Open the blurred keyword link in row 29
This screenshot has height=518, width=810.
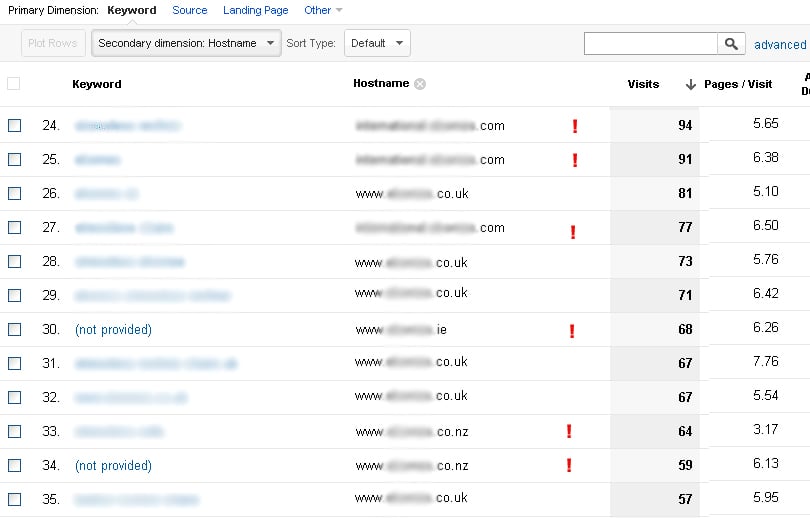pos(153,296)
